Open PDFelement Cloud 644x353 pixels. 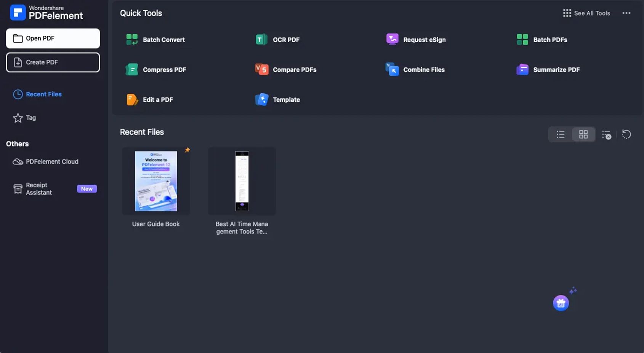(46, 161)
